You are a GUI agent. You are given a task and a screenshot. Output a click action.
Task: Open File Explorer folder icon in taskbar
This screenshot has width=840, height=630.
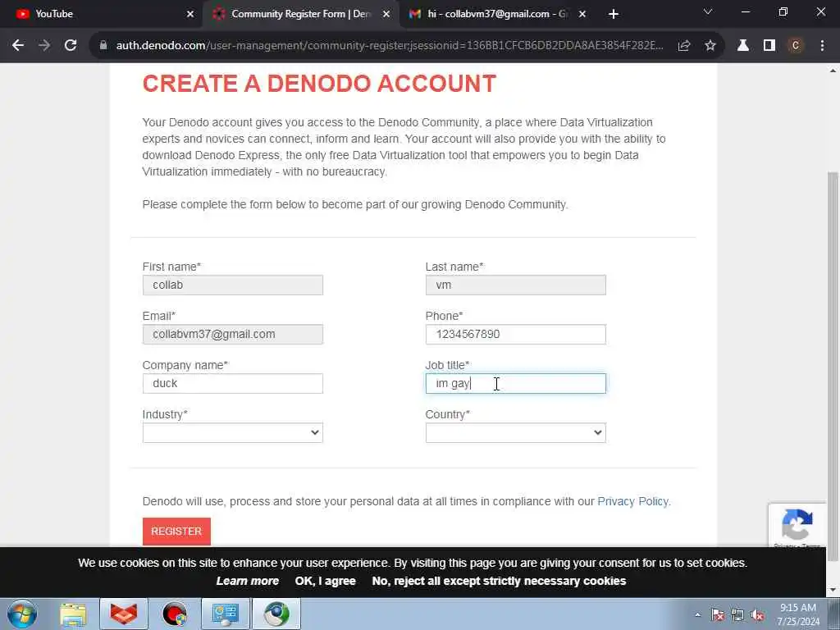[73, 614]
